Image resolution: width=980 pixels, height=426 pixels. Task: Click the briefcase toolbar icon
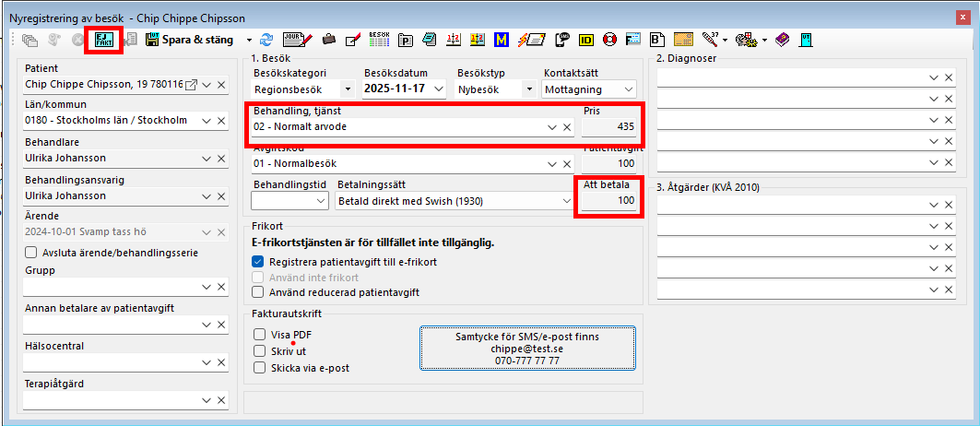328,40
